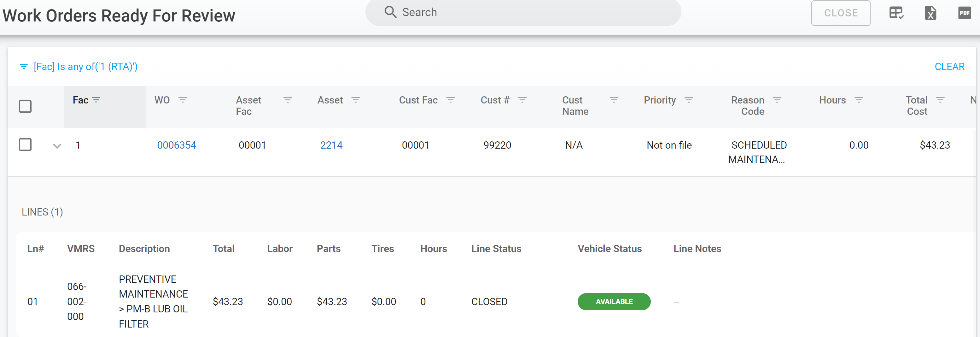Check the box for work order 0006354

(x=25, y=145)
